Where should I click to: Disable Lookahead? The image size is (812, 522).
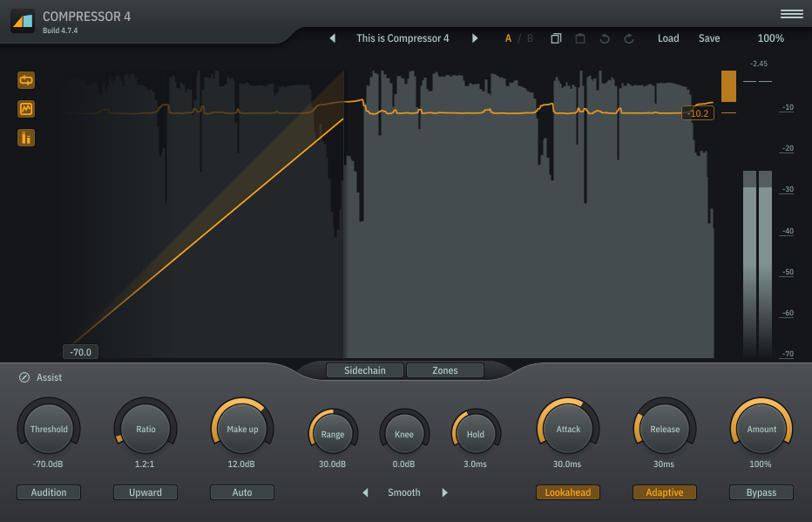[567, 492]
